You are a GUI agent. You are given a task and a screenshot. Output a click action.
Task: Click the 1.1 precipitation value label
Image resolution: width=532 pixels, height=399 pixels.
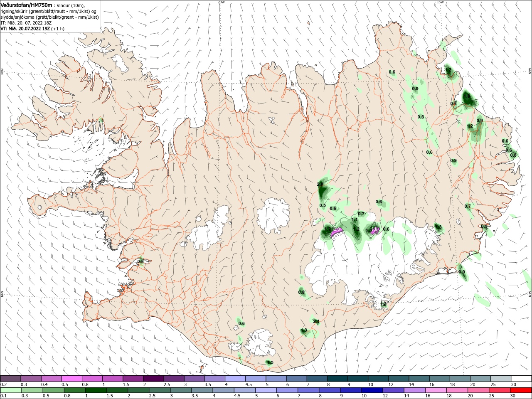[x=355, y=220]
